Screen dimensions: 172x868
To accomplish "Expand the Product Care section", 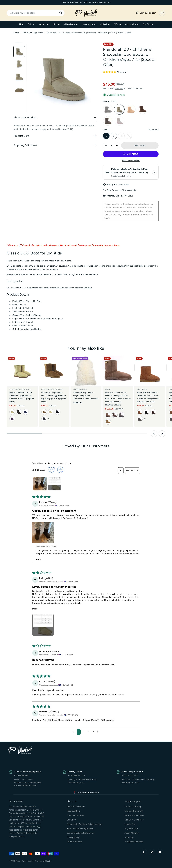I will coord(55,136).
